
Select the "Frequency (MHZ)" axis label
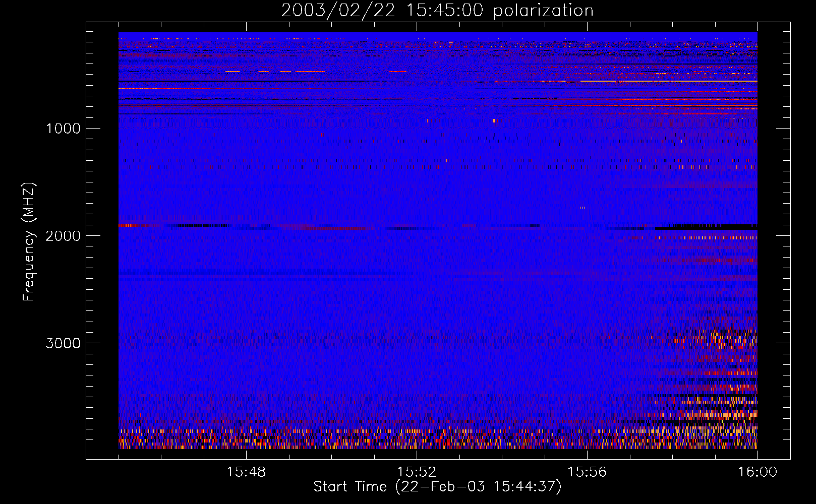(x=29, y=242)
